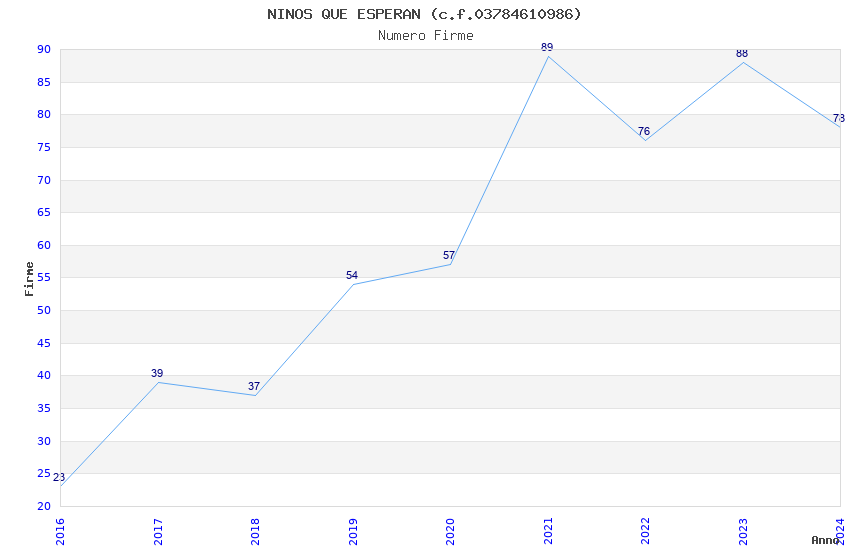Click the data label 37 for 2018
The image size is (850, 550).
254,386
